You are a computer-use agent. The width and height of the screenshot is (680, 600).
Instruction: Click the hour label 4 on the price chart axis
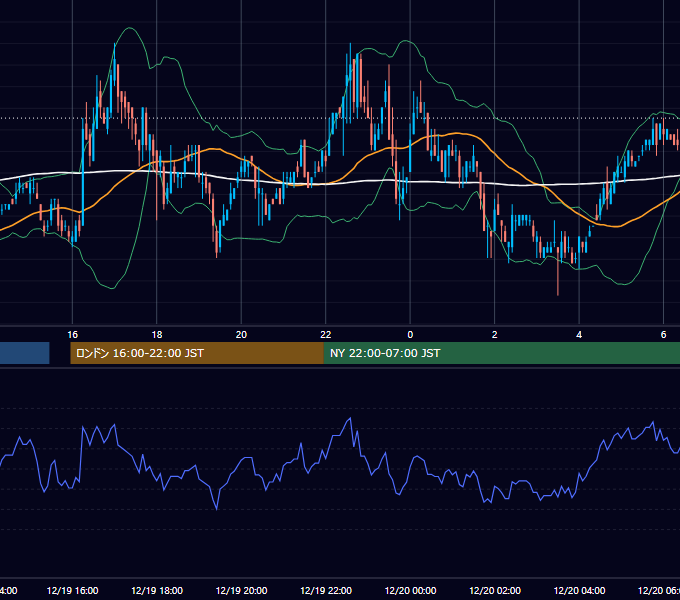tap(579, 334)
